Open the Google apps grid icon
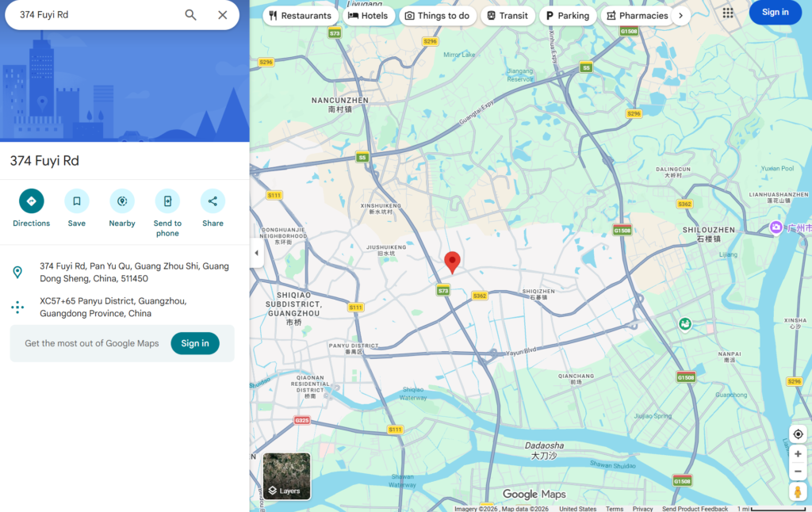Viewport: 812px width, 512px height. coord(728,13)
